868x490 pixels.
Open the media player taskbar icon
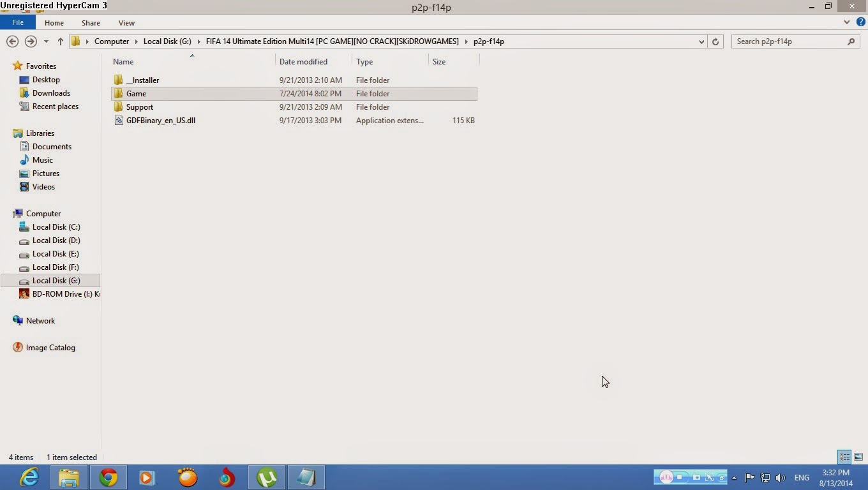pyautogui.click(x=147, y=477)
